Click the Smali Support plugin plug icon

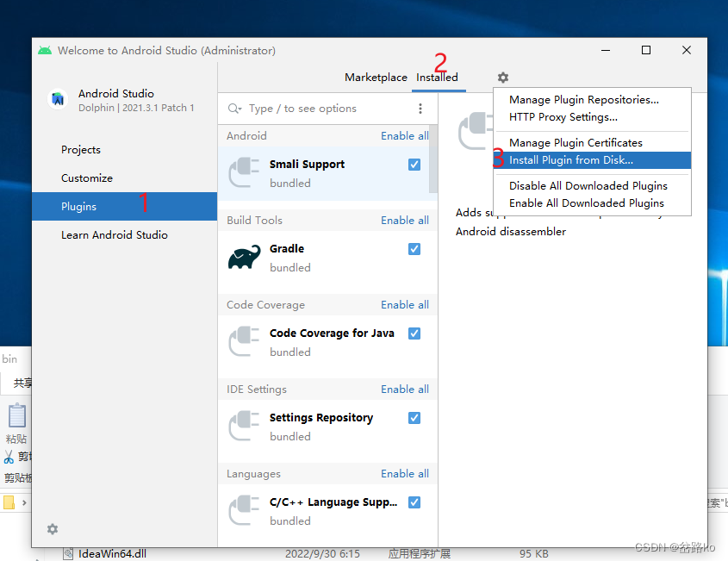[x=244, y=171]
